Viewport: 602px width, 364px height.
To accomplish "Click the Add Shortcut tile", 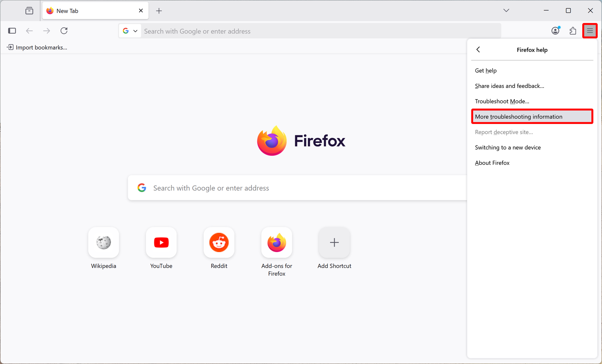I will (334, 243).
